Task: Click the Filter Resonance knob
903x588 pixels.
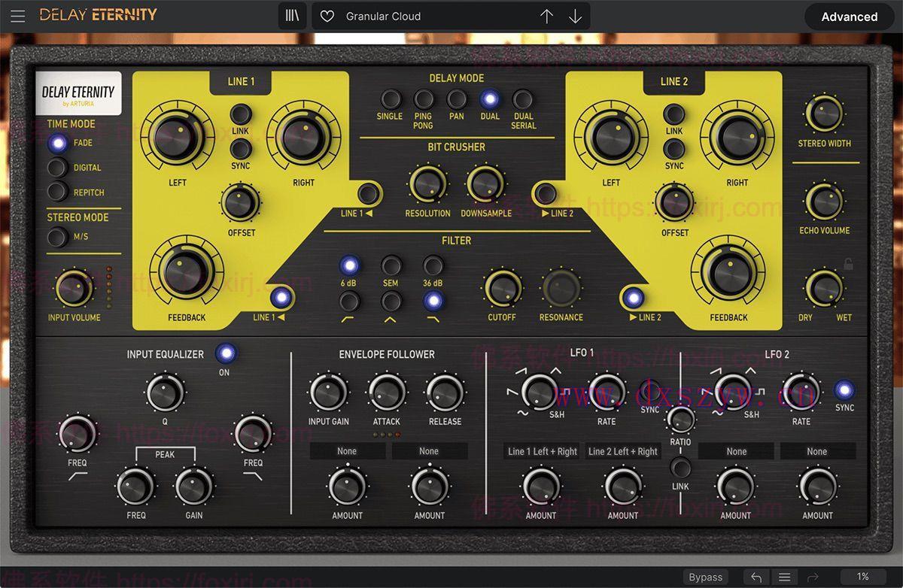Action: tap(561, 288)
